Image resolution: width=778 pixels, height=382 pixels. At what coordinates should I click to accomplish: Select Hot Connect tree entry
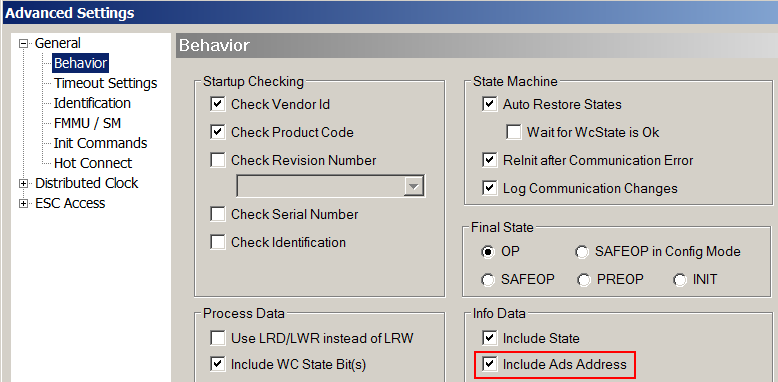click(93, 163)
